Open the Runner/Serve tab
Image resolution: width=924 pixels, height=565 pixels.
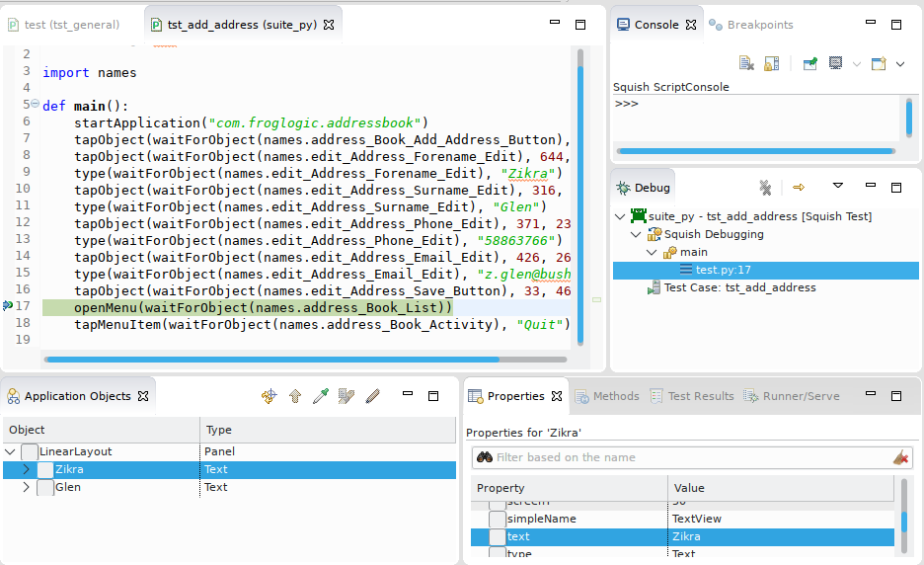pos(792,396)
